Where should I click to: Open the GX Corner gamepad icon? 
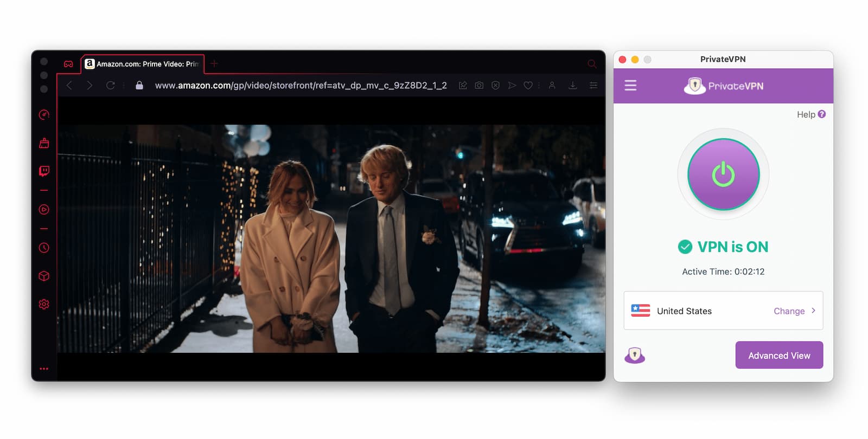68,64
